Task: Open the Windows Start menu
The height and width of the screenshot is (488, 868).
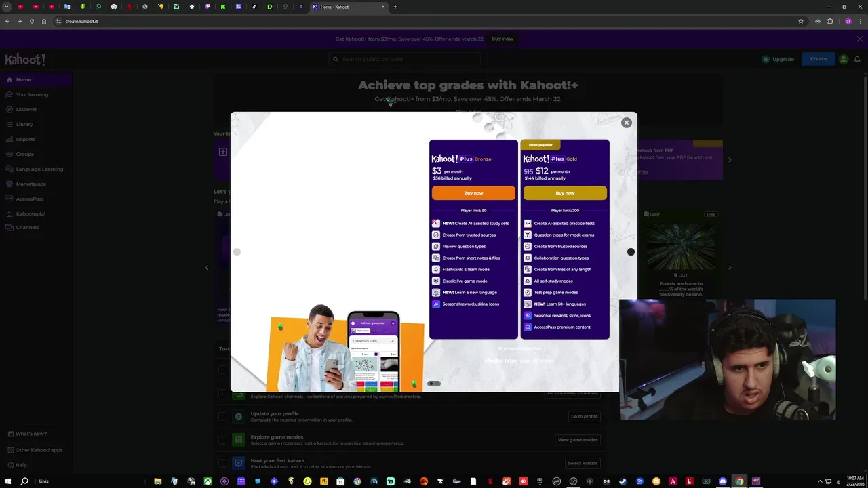Action: pyautogui.click(x=8, y=481)
